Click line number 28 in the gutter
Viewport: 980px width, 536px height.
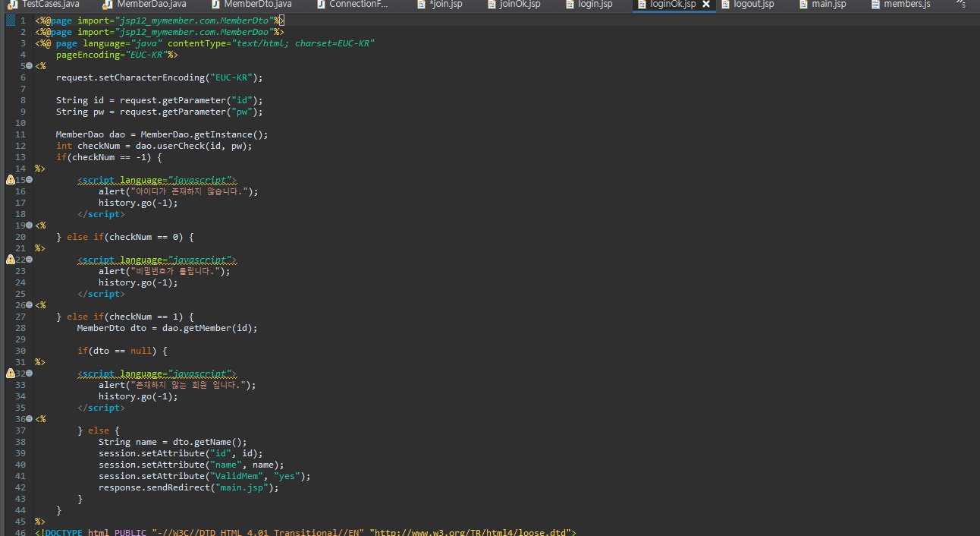[20, 328]
